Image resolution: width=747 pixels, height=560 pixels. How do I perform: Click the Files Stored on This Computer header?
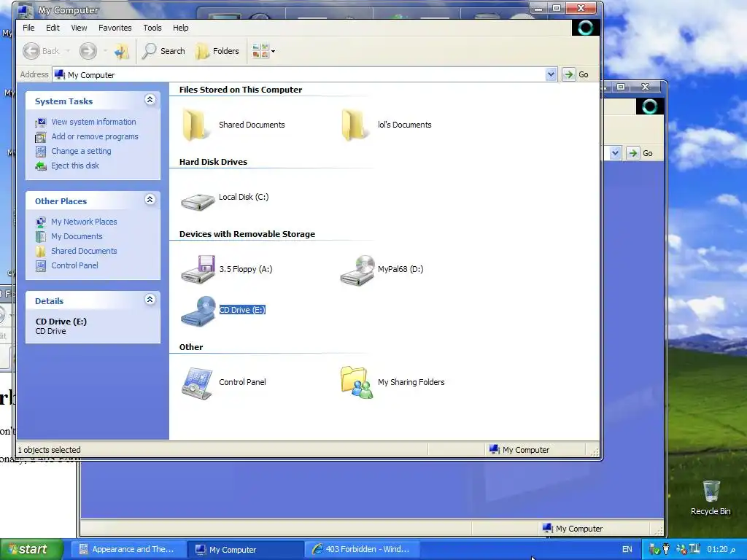coord(241,90)
